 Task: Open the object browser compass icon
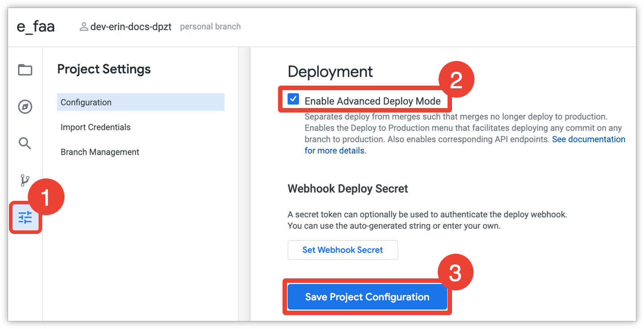pyautogui.click(x=25, y=107)
